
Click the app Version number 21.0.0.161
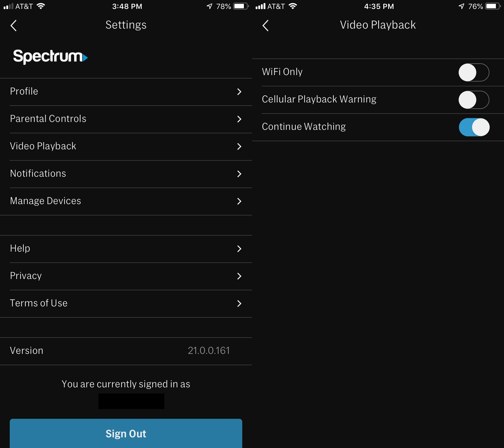point(209,350)
